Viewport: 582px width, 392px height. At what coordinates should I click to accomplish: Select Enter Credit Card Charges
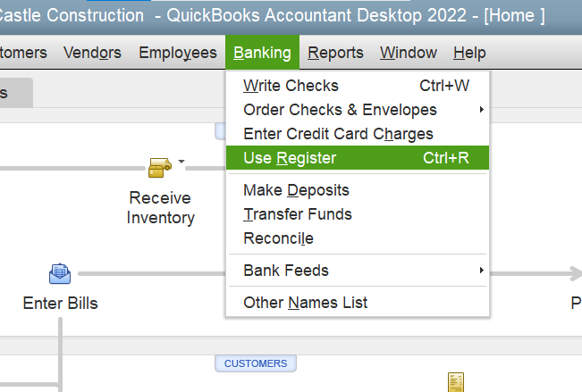click(x=358, y=134)
